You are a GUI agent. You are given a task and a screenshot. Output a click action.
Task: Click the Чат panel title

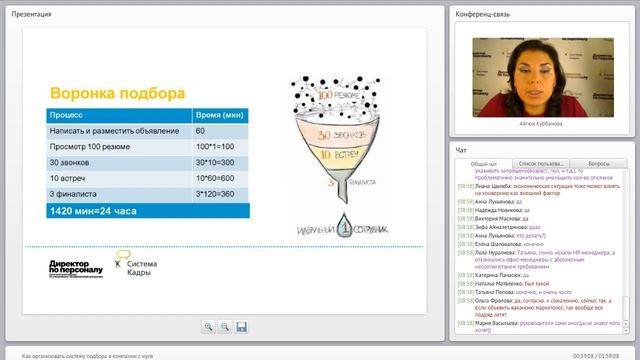pos(461,150)
